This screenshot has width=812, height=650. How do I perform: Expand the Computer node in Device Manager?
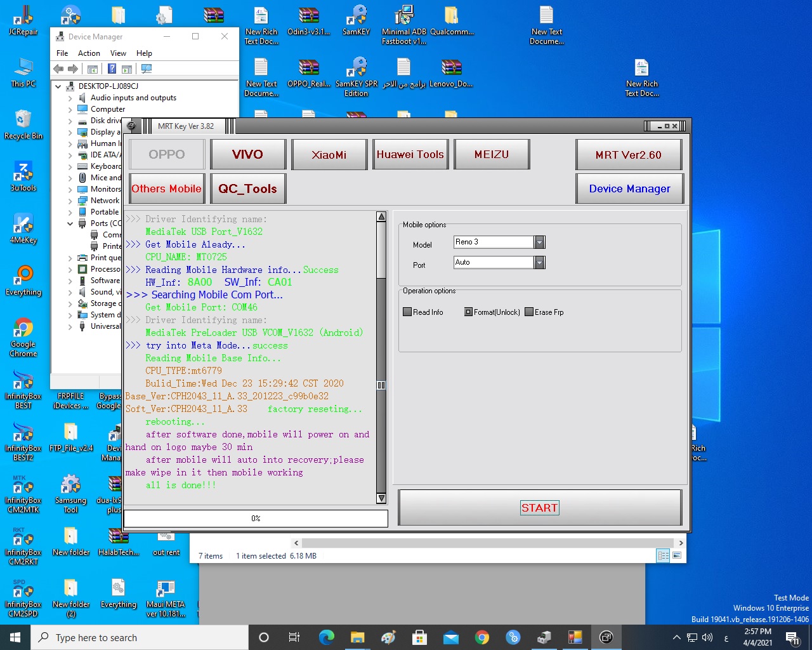point(70,109)
